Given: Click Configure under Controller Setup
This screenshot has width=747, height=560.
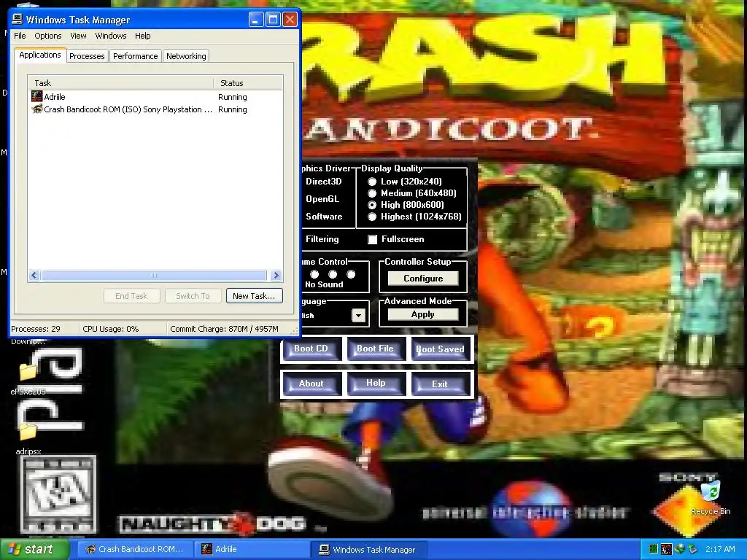Looking at the screenshot, I should pyautogui.click(x=423, y=279).
